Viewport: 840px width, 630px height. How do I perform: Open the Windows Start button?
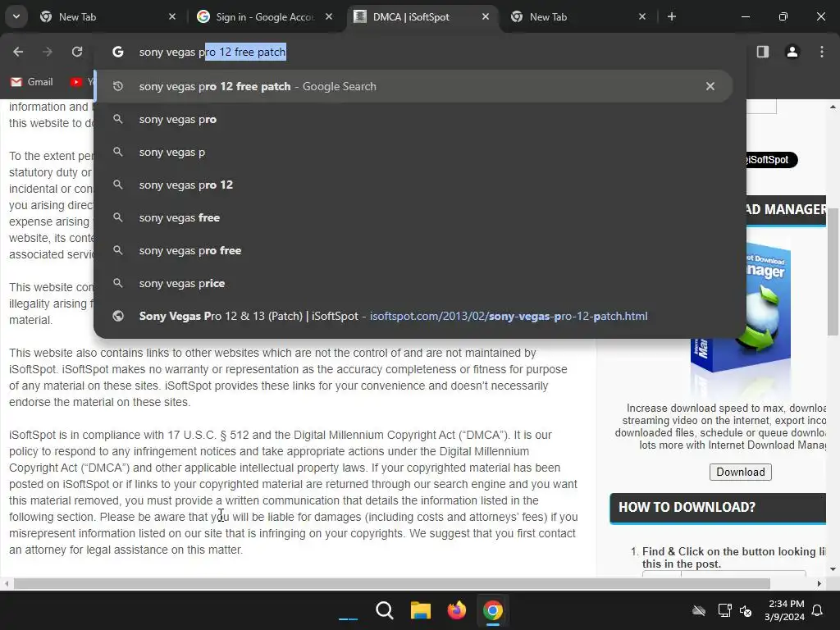[348, 610]
